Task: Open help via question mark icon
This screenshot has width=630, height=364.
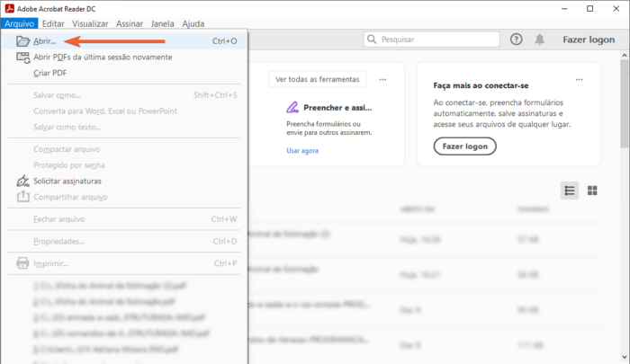Action: tap(517, 40)
